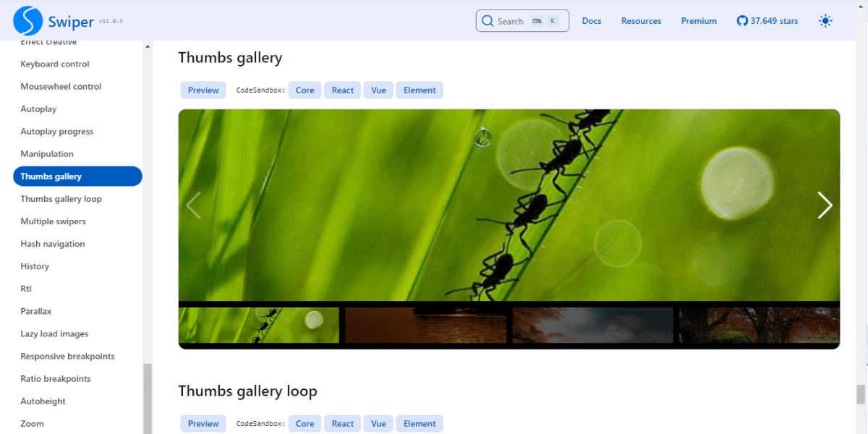Open the Resources menu item
Image resolution: width=868 pixels, height=434 pixels.
pyautogui.click(x=641, y=21)
